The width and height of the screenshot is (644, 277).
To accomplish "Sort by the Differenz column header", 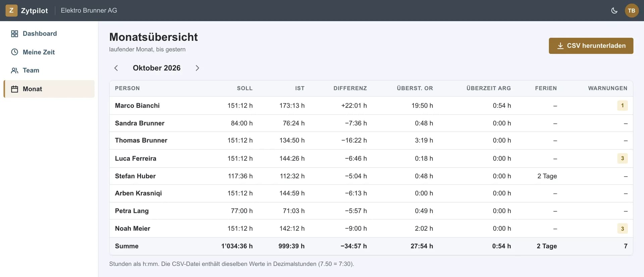I will (350, 88).
